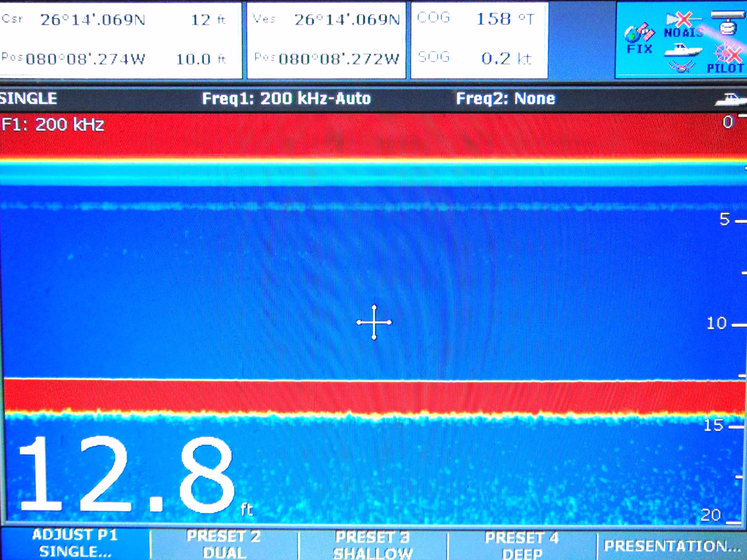Tap the cursor range 10.0 ft value
The image size is (747, 560).
pos(201,59)
